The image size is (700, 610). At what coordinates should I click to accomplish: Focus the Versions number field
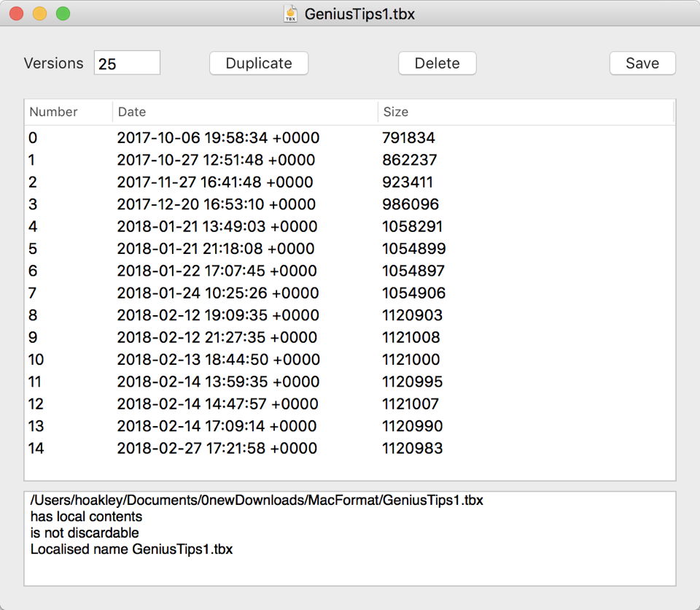coord(127,63)
